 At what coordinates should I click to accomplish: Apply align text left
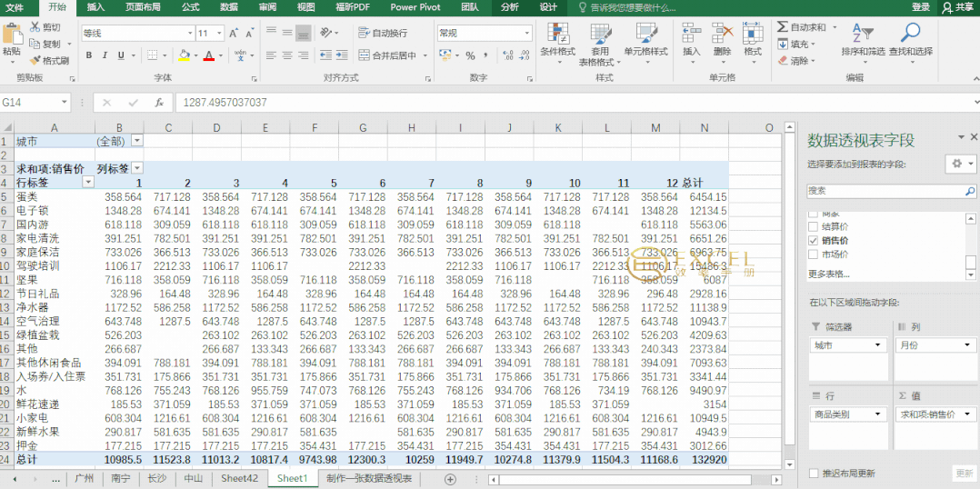click(271, 55)
